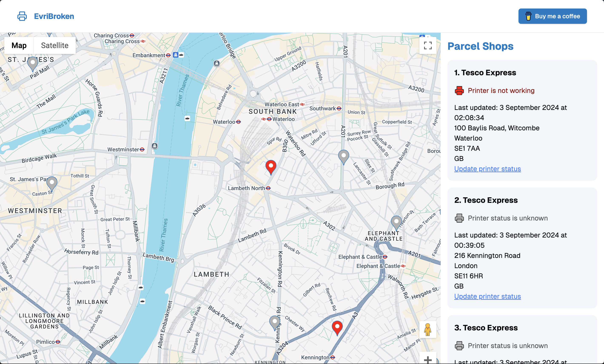Click the Embankment pier ferry icon
The width and height of the screenshot is (604, 364).
coord(181,55)
